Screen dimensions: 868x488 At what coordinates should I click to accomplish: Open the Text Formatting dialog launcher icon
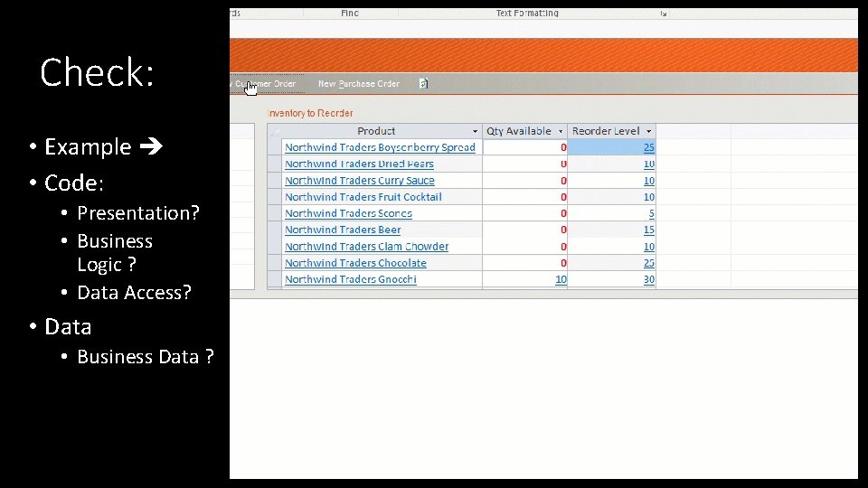point(663,14)
